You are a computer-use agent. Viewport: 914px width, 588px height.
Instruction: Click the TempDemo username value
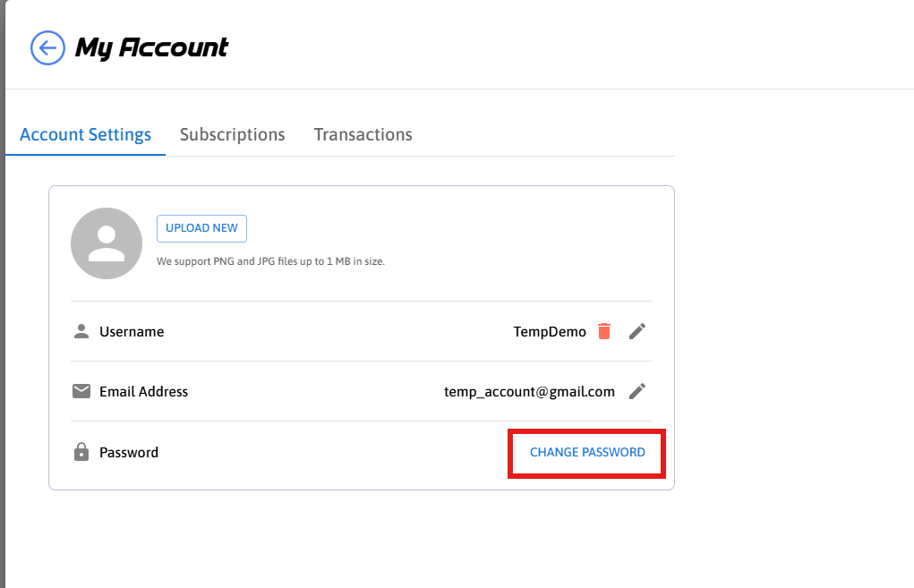coord(550,332)
